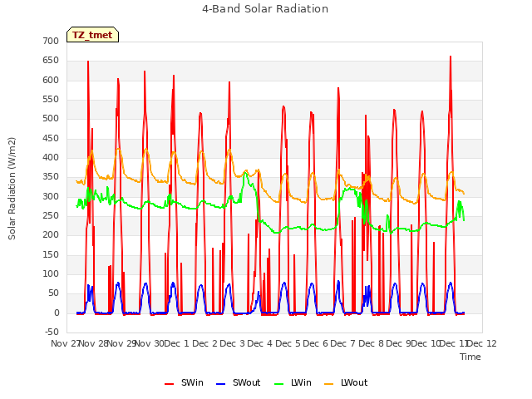Click the 450 y-axis tick label
The image size is (532, 399).
[51, 139]
